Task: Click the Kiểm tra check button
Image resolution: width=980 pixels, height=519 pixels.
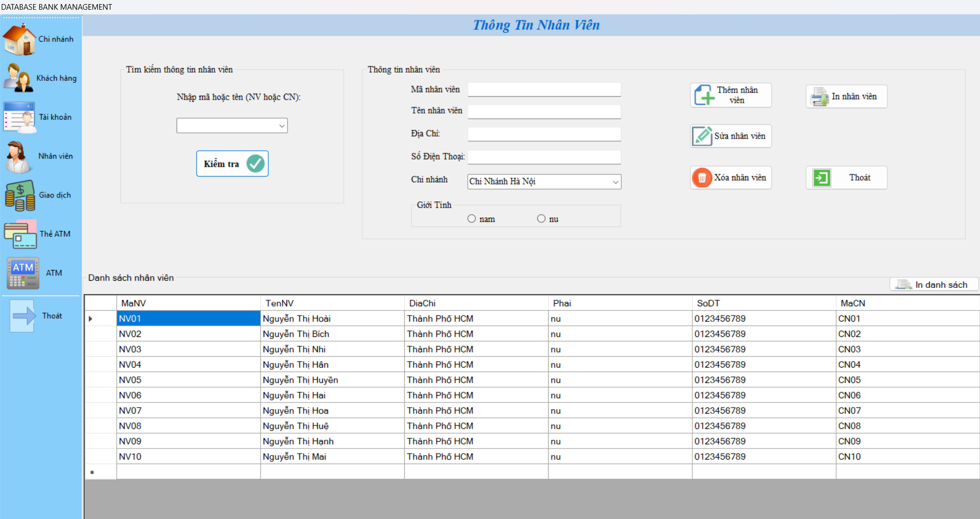Action: (232, 164)
